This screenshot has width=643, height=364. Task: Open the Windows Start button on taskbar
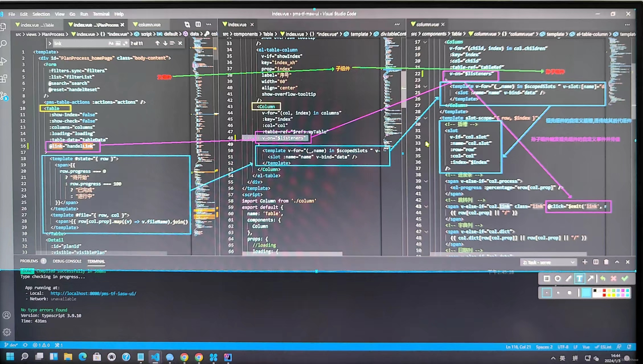point(10,357)
